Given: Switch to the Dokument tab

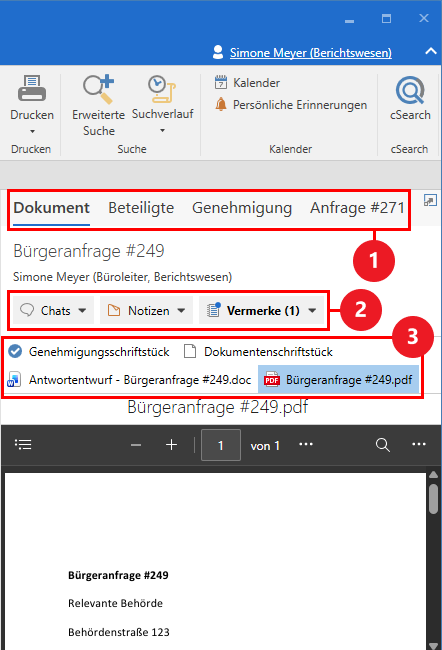Looking at the screenshot, I should (51, 207).
